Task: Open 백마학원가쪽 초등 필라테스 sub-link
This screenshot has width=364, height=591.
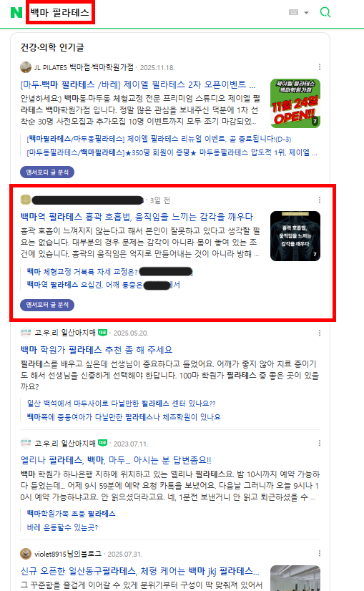Action: pyautogui.click(x=72, y=514)
